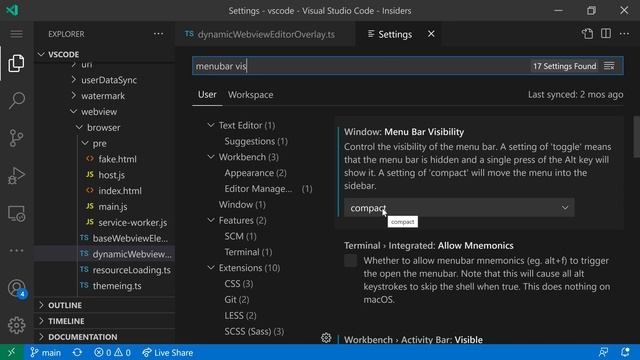
Task: Select the User settings tab
Action: (x=207, y=95)
